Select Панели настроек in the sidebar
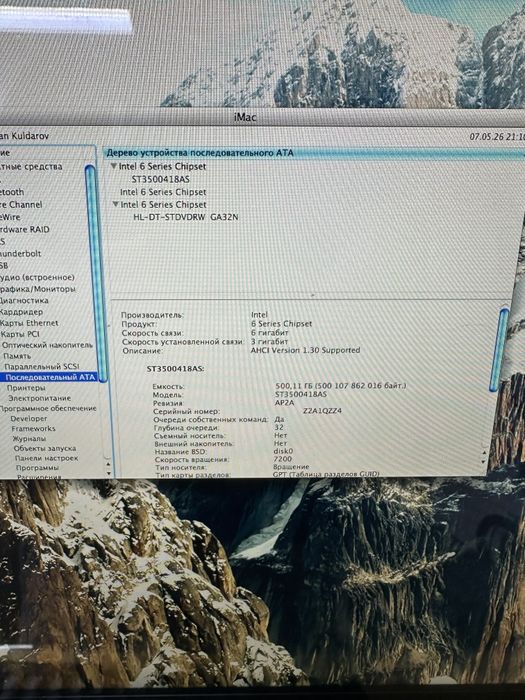Viewport: 525px width, 700px height. 46,458
